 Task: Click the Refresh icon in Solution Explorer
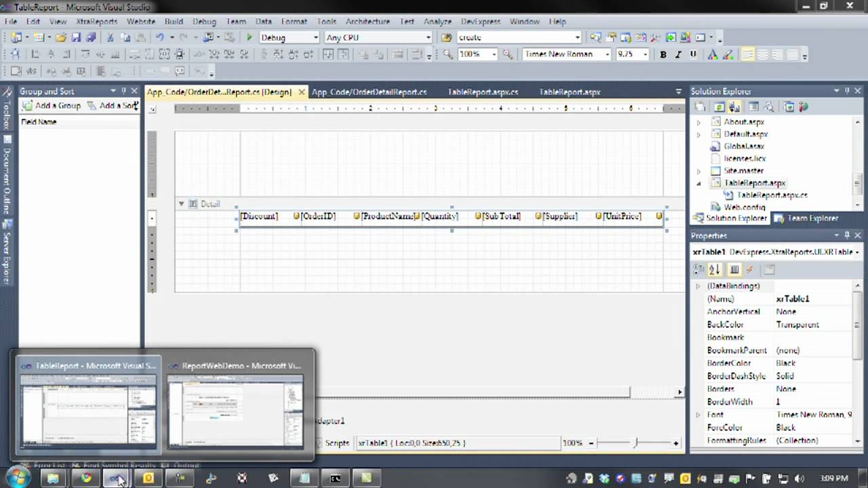(719, 107)
